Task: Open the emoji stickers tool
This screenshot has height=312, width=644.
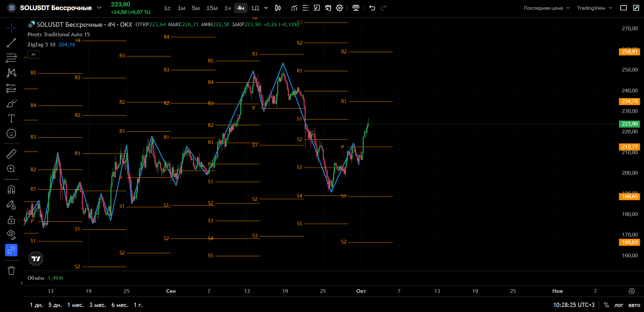Action: point(11,134)
